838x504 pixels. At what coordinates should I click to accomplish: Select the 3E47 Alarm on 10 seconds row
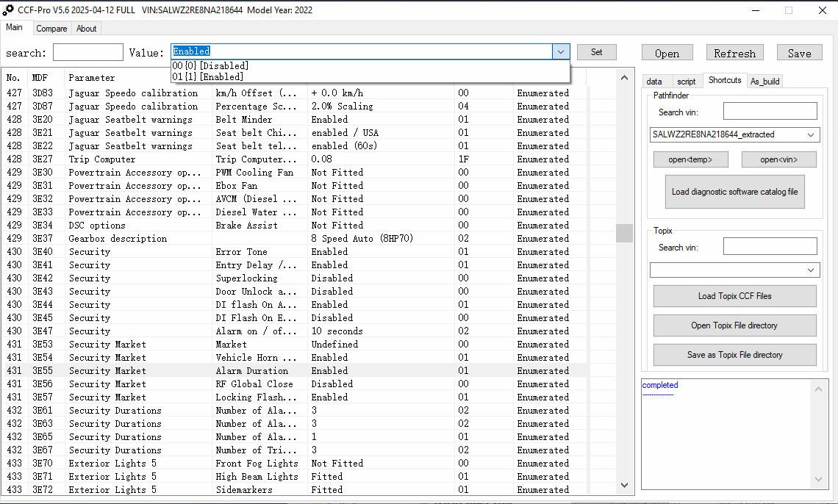294,331
